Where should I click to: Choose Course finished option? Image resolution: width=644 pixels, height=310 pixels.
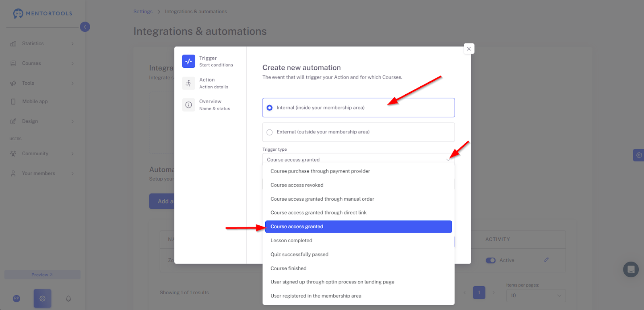point(358,268)
